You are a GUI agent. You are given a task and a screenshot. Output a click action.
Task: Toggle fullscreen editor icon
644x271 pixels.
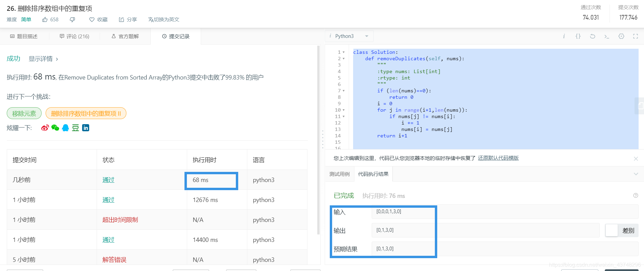636,36
